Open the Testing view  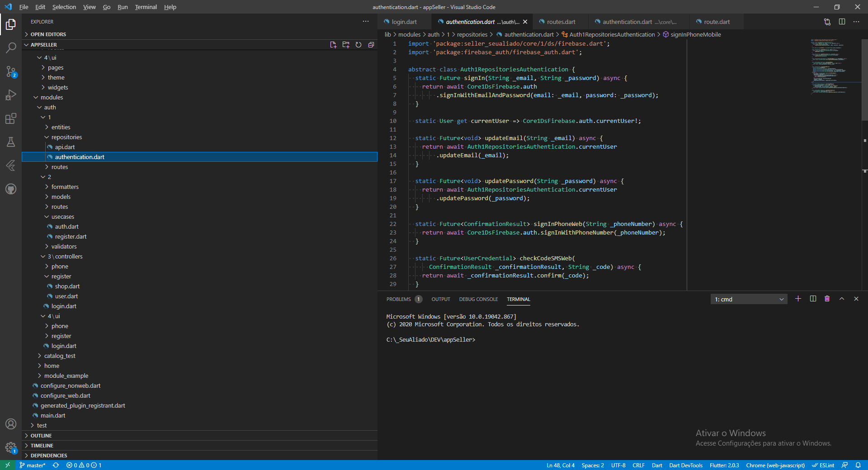click(11, 142)
